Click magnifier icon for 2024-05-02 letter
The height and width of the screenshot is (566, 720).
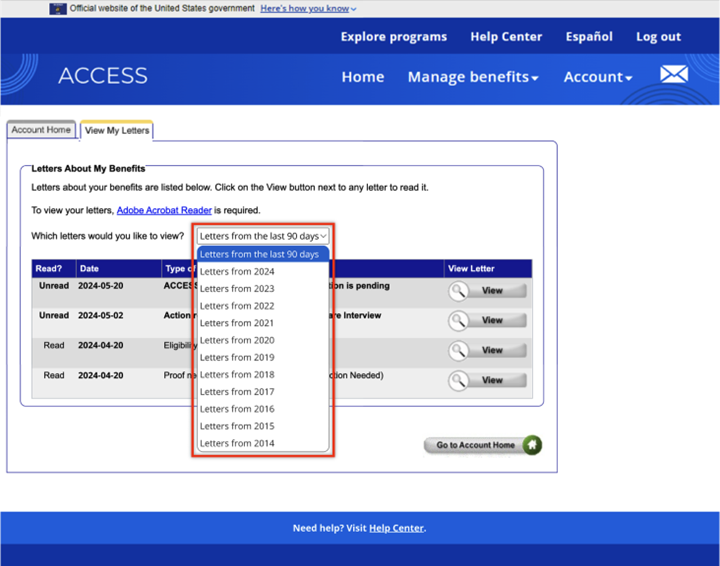(x=458, y=321)
